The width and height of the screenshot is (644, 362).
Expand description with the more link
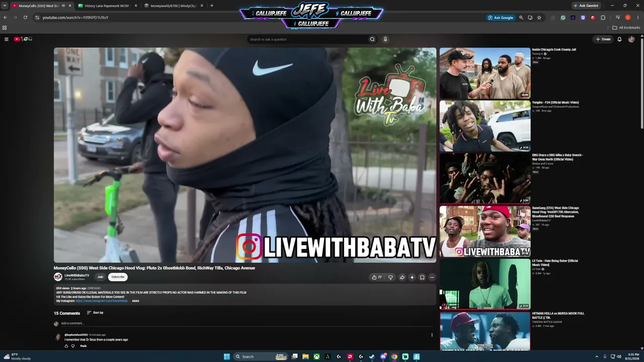pos(135,301)
